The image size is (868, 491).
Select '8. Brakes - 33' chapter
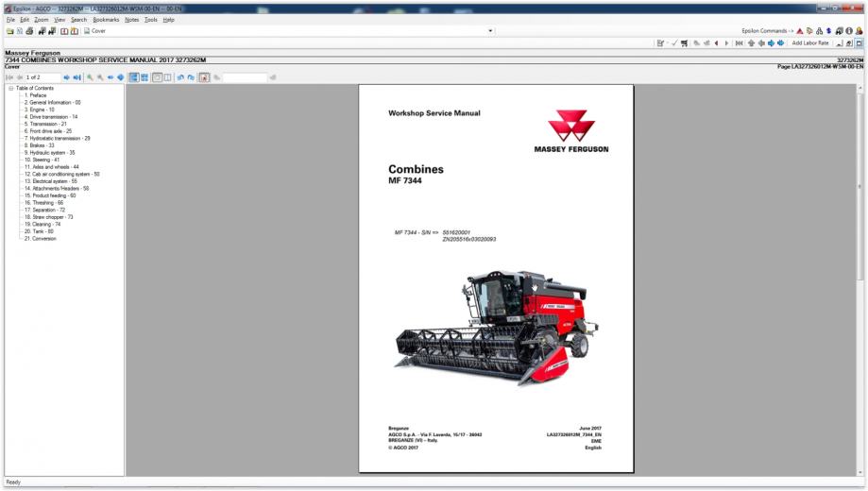(x=40, y=145)
